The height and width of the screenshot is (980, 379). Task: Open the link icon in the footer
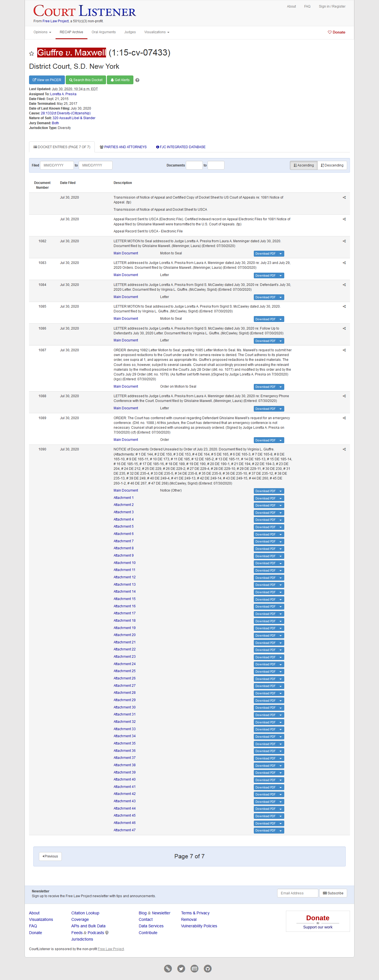168,968
